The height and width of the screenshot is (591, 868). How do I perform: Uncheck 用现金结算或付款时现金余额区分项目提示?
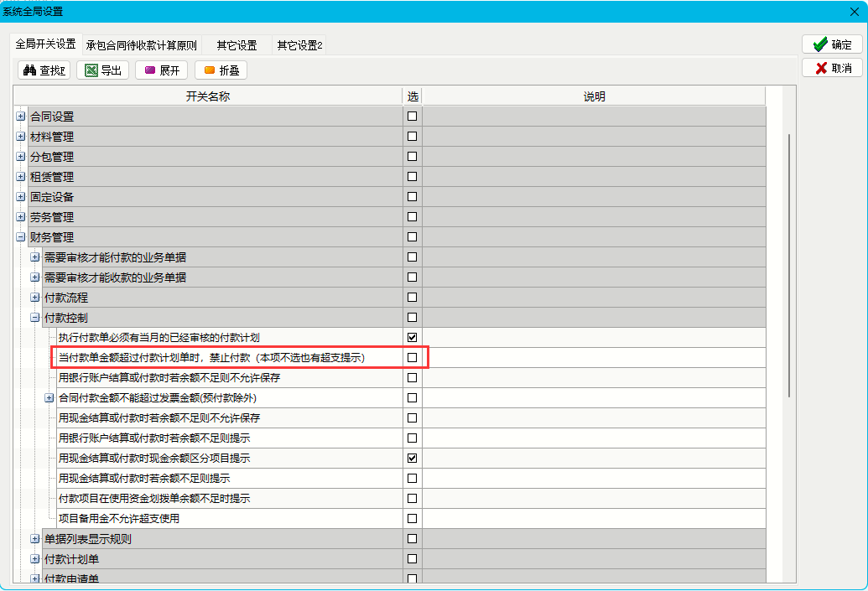(x=412, y=459)
